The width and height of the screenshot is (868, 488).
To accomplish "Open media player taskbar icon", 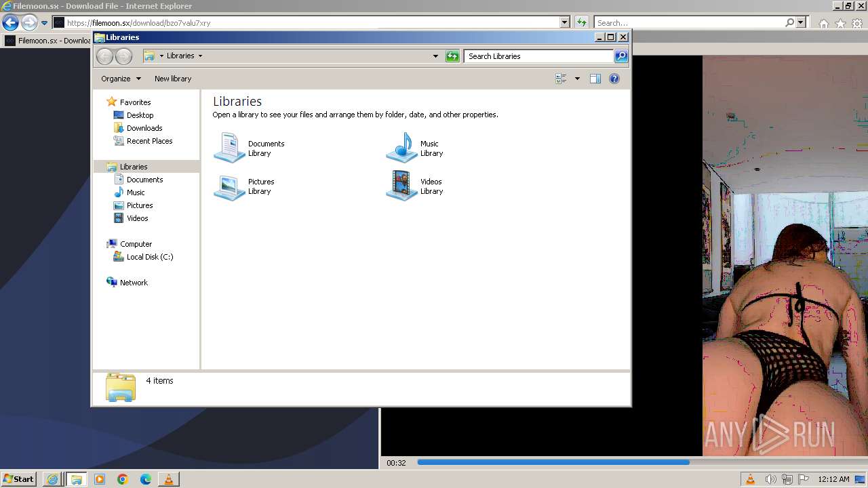I will (x=100, y=479).
